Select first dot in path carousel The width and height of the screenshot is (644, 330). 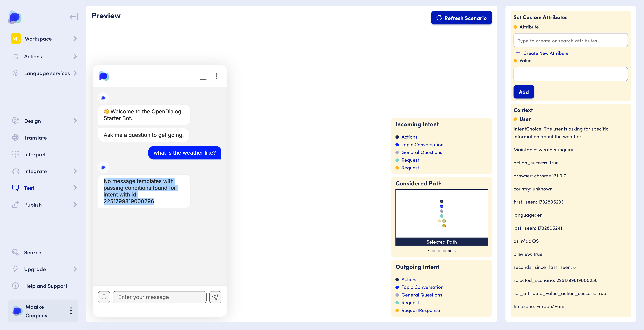coord(434,251)
